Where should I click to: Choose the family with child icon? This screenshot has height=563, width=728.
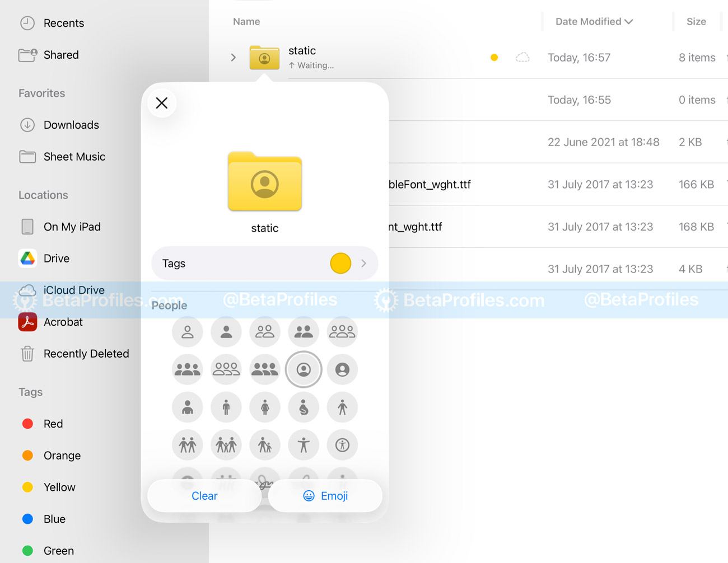point(226,445)
